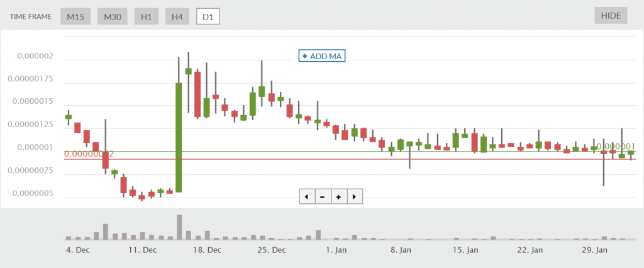Click the 1. Jan date label
Image resolution: width=644 pixels, height=268 pixels.
pos(336,250)
